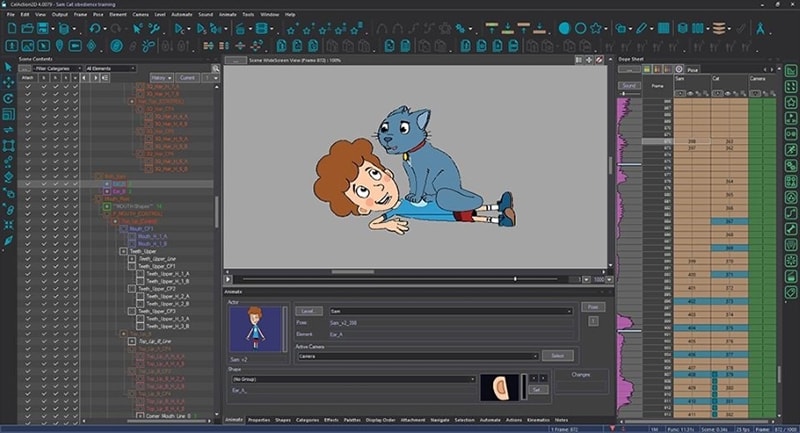Image resolution: width=800 pixels, height=433 pixels.
Task: Open the dropdown arrow next to Undo icon
Action: tap(105, 29)
